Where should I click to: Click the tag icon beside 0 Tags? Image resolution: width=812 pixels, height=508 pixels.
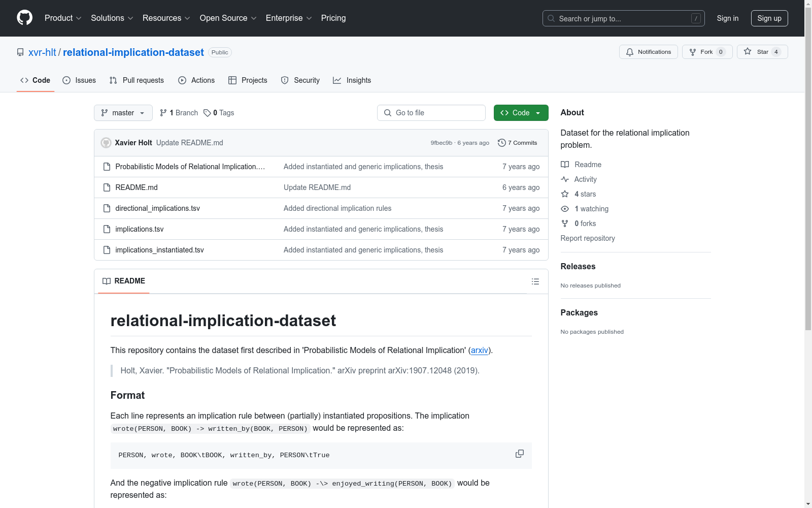coord(207,113)
